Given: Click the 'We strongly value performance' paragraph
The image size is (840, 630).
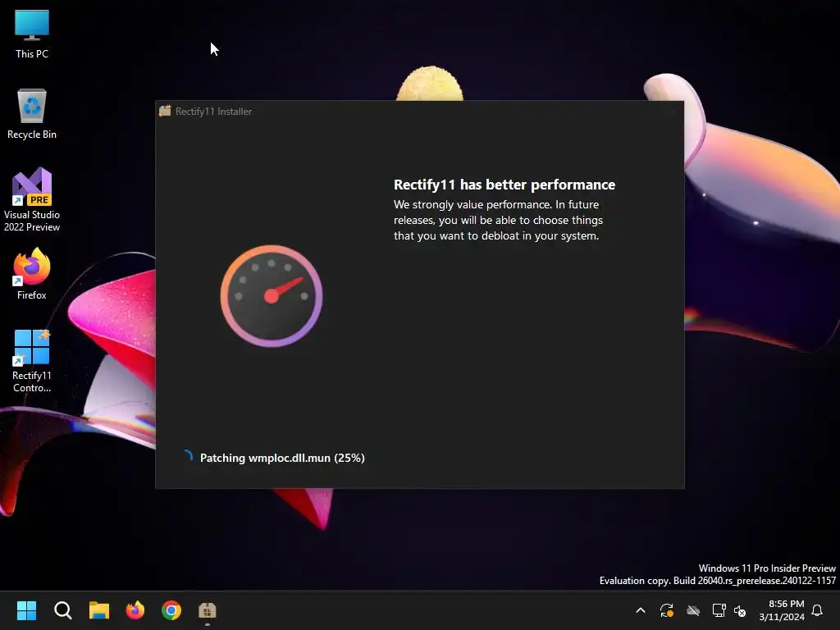Looking at the screenshot, I should 498,220.
